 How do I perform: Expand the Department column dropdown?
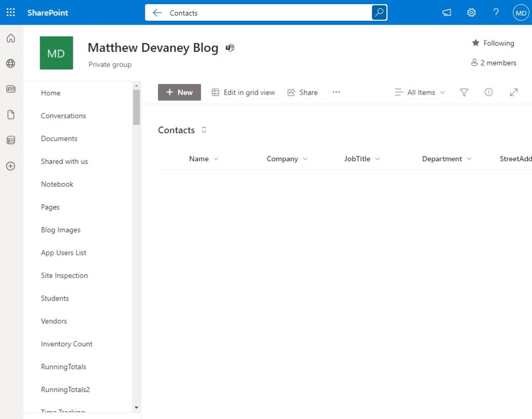469,159
